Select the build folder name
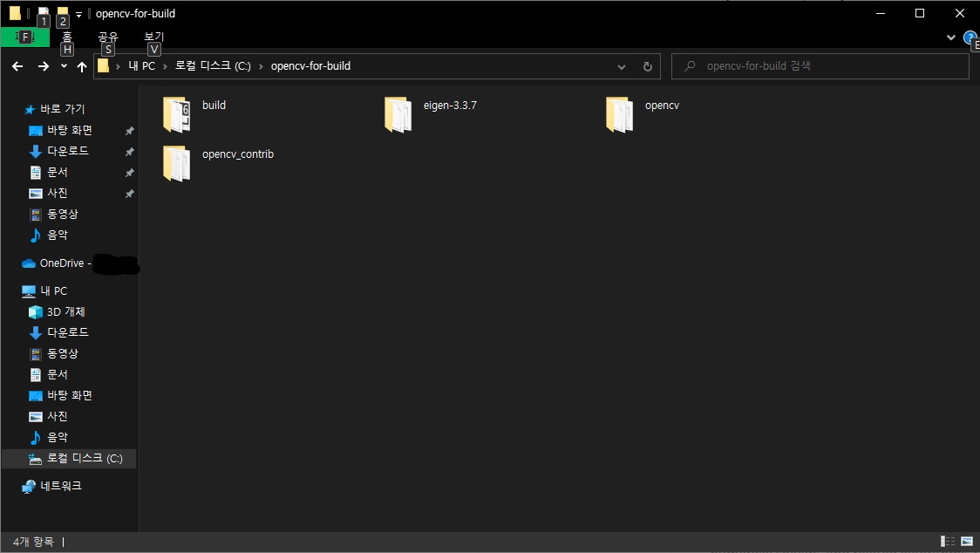Screen dimensions: 980x553 pyautogui.click(x=214, y=105)
